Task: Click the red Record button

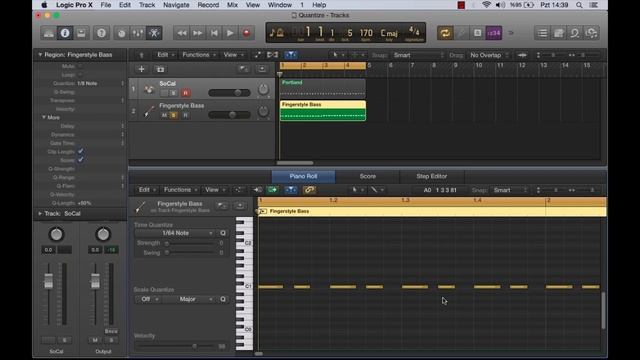Action: click(x=246, y=33)
